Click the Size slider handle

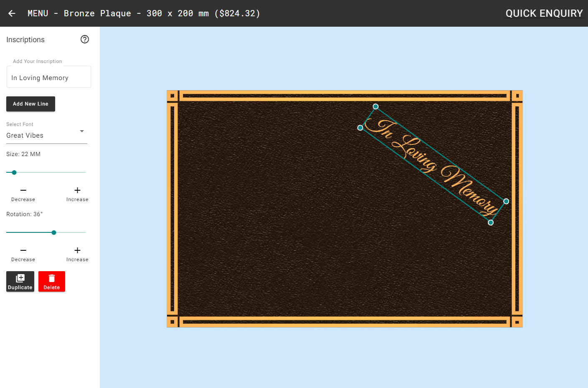(14, 172)
